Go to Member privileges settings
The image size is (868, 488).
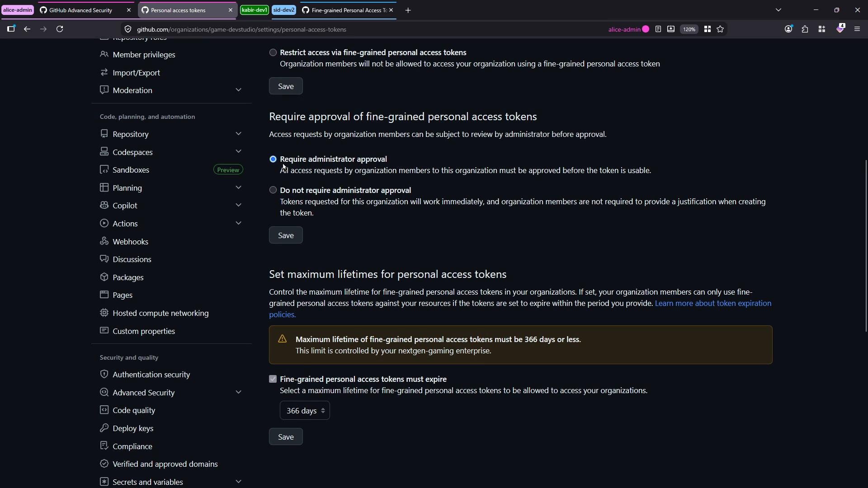(144, 55)
